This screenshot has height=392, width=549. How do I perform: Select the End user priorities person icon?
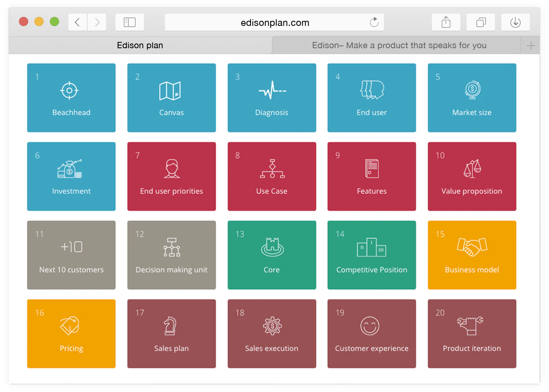pyautogui.click(x=172, y=169)
